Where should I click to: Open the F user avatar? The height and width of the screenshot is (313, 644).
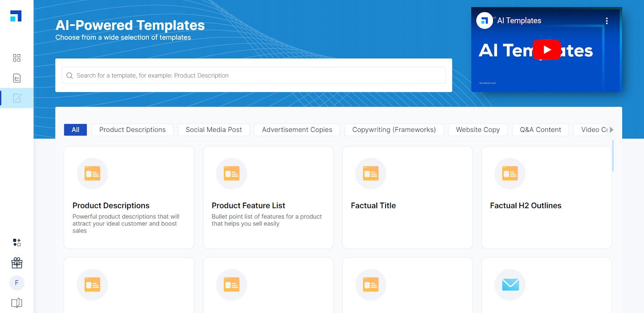pos(17,283)
